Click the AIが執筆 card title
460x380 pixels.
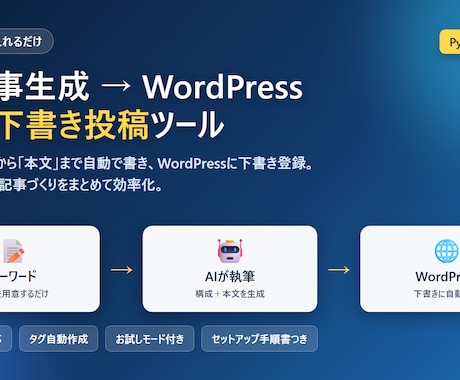click(x=230, y=276)
